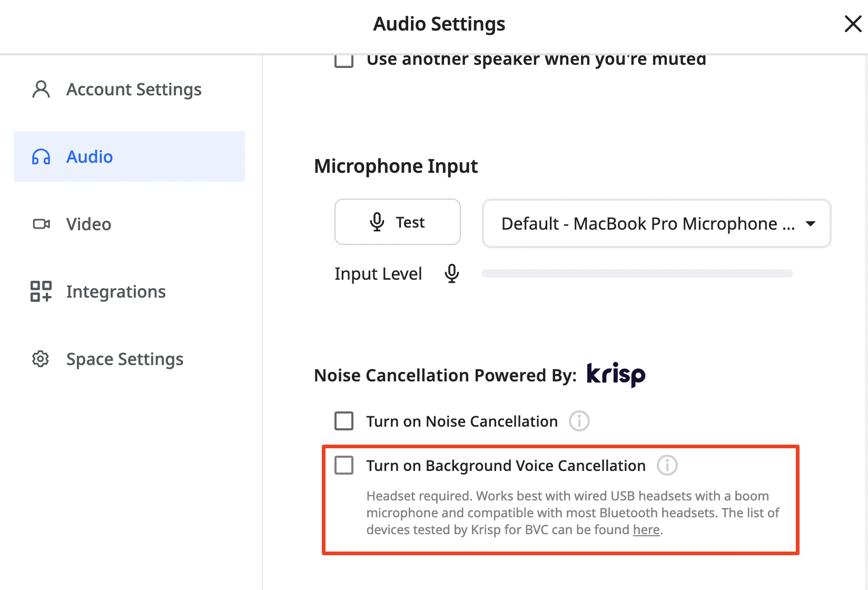Enable the Turn on Noise Cancellation checkbox
The height and width of the screenshot is (590, 868).
344,421
